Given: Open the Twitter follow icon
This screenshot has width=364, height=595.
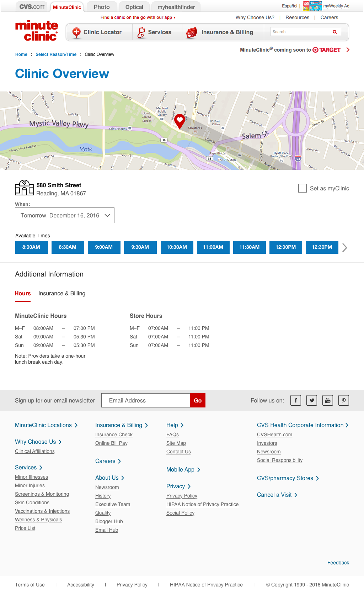Looking at the screenshot, I should 312,400.
